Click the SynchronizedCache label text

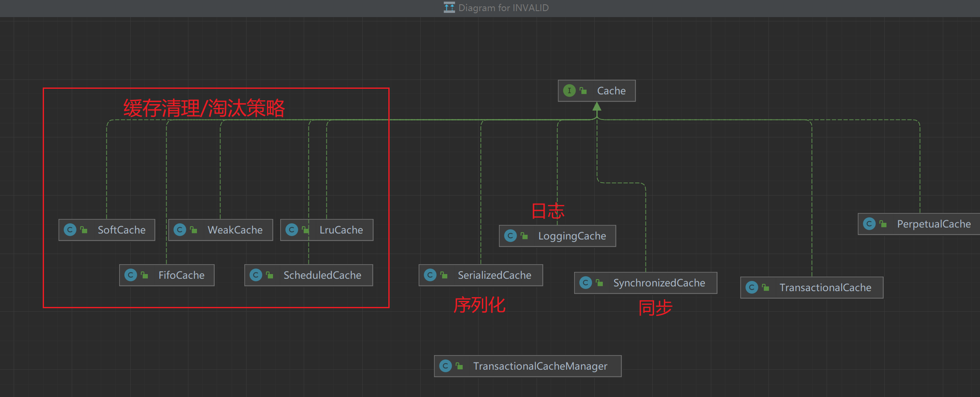[659, 283]
